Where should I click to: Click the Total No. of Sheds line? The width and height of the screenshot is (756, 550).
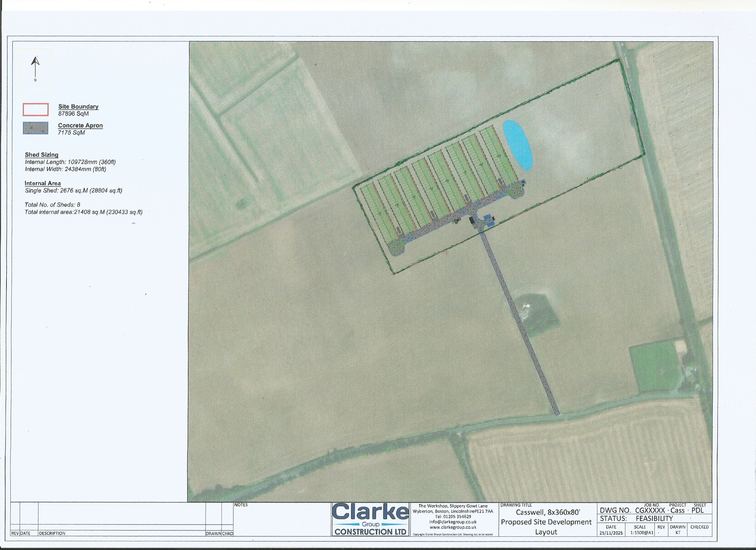pyautogui.click(x=52, y=205)
